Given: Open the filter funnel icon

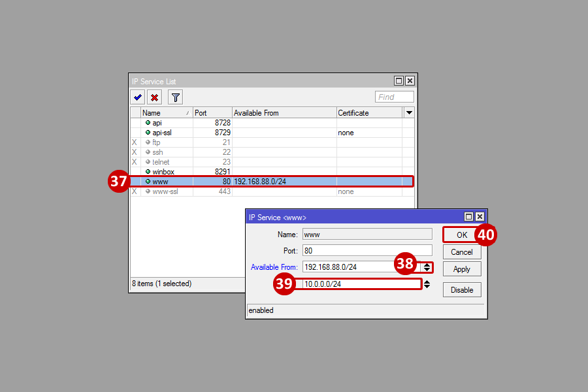Looking at the screenshot, I should pyautogui.click(x=175, y=97).
